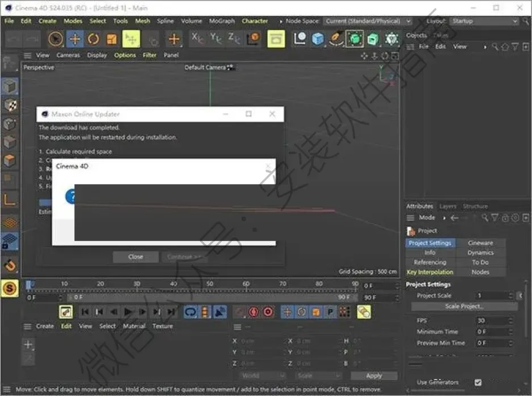Click the Scale Project button
This screenshot has width=532, height=396.
click(x=465, y=306)
